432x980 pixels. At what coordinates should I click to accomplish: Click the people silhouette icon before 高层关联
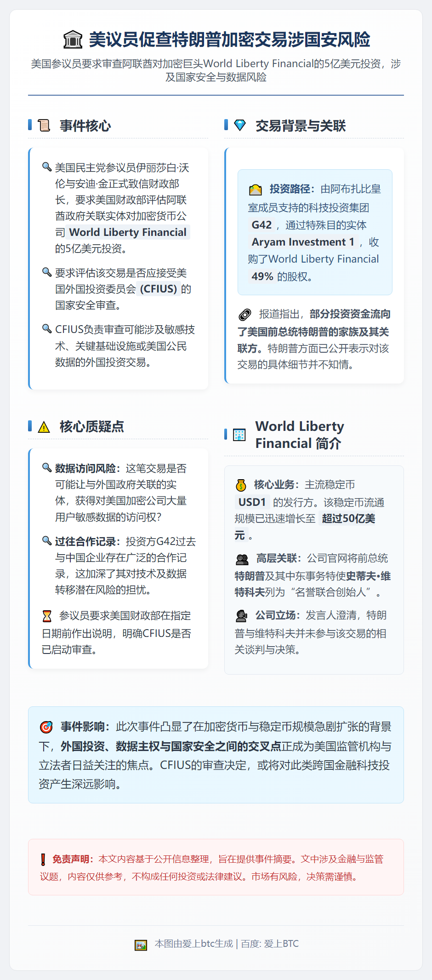point(242,559)
